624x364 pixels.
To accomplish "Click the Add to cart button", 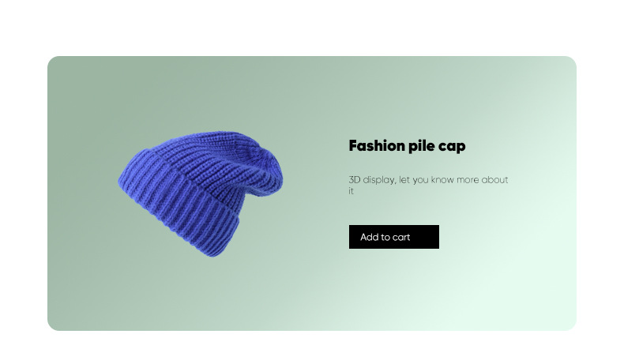I will (393, 237).
